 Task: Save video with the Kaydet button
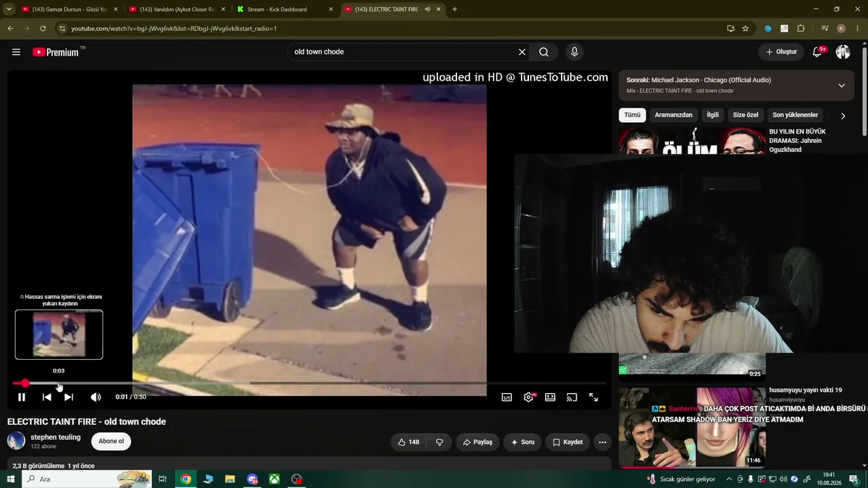(x=568, y=442)
